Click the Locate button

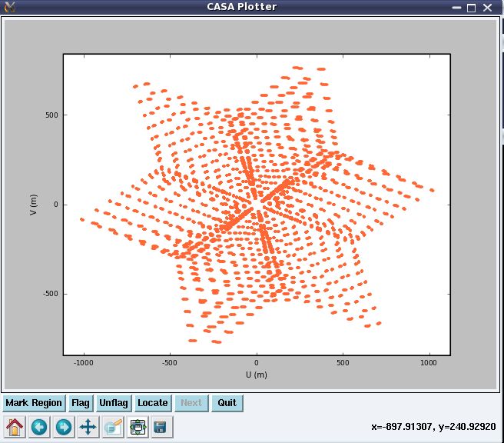[x=153, y=403]
